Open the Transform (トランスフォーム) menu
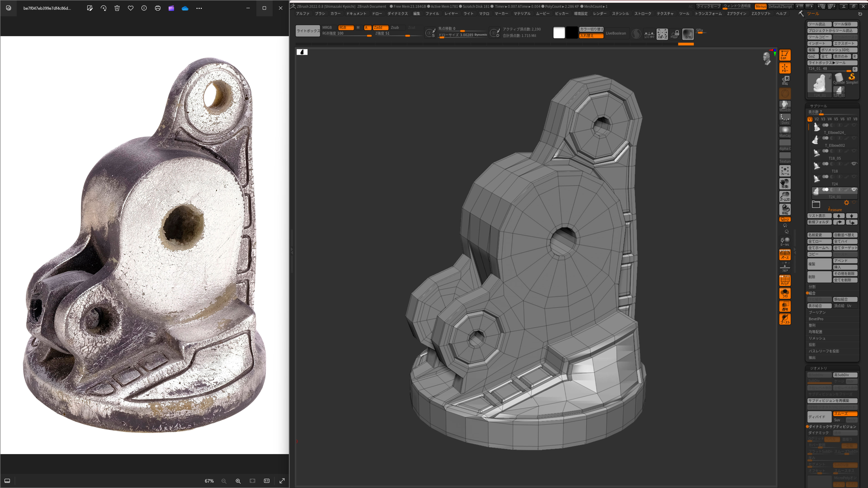Screen dimensions: 868x488 coord(708,14)
